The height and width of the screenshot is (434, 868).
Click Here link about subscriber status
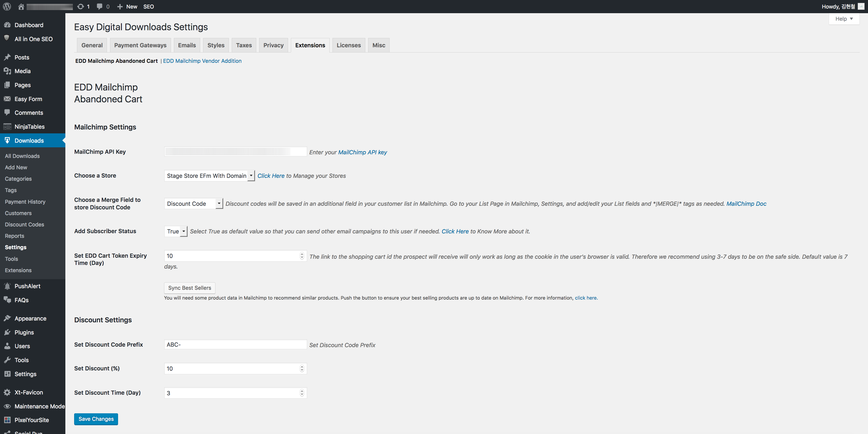click(455, 231)
